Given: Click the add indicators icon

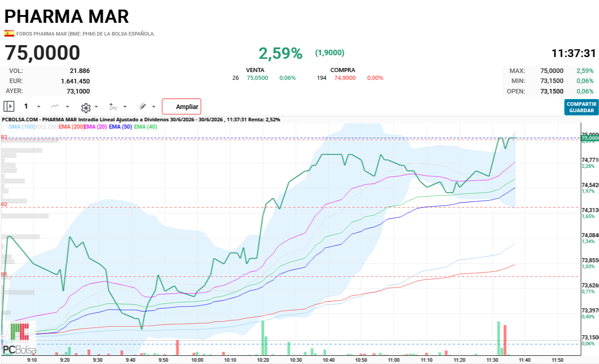Looking at the screenshot, I should (113, 107).
